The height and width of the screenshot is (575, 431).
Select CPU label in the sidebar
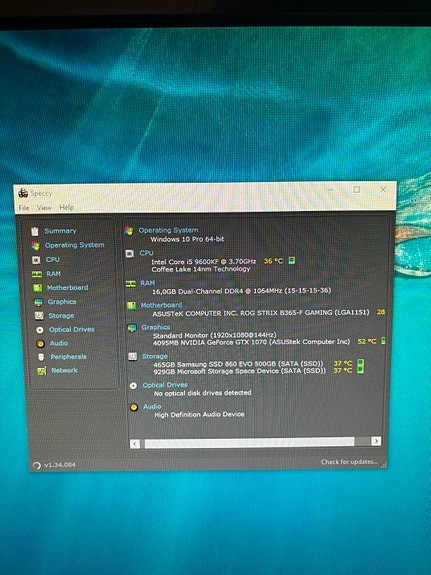52,259
